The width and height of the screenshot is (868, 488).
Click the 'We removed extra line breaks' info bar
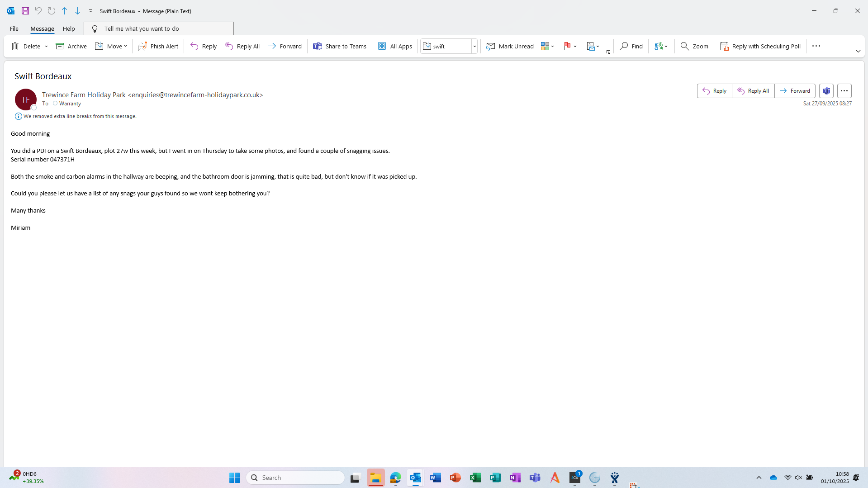(x=76, y=116)
